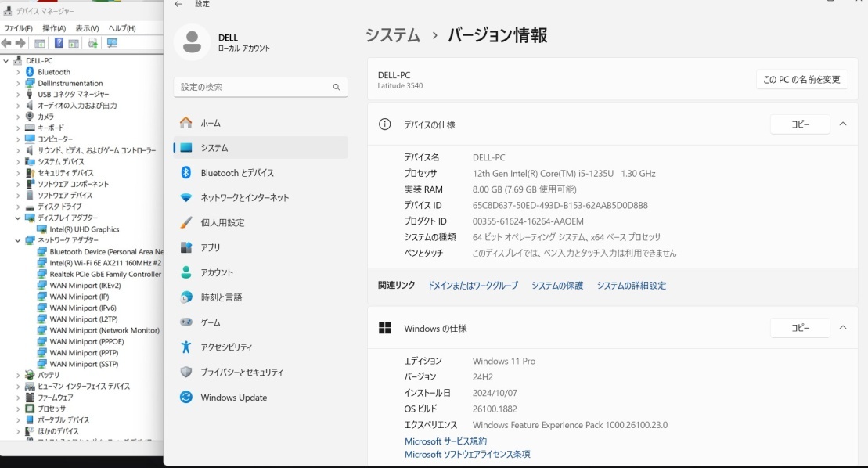Open the ヘルプ(H) menu
The width and height of the screenshot is (868, 468).
122,28
